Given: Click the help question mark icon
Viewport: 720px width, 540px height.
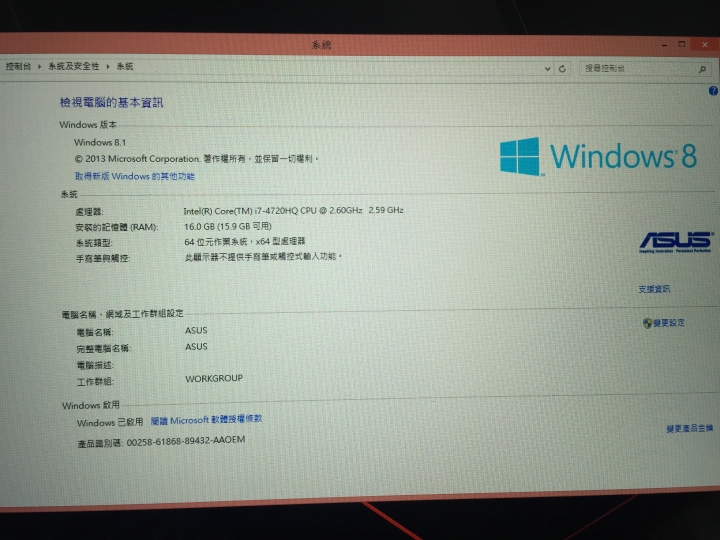Looking at the screenshot, I should pos(713,91).
